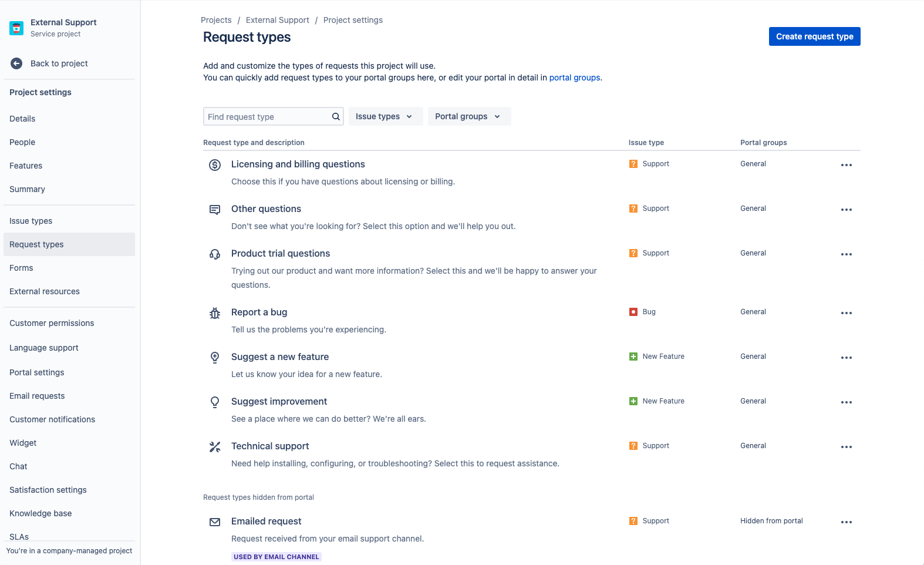Click the dollar icon for Licensing and billing questions
Viewport: 924px width, 565px height.
coord(215,165)
